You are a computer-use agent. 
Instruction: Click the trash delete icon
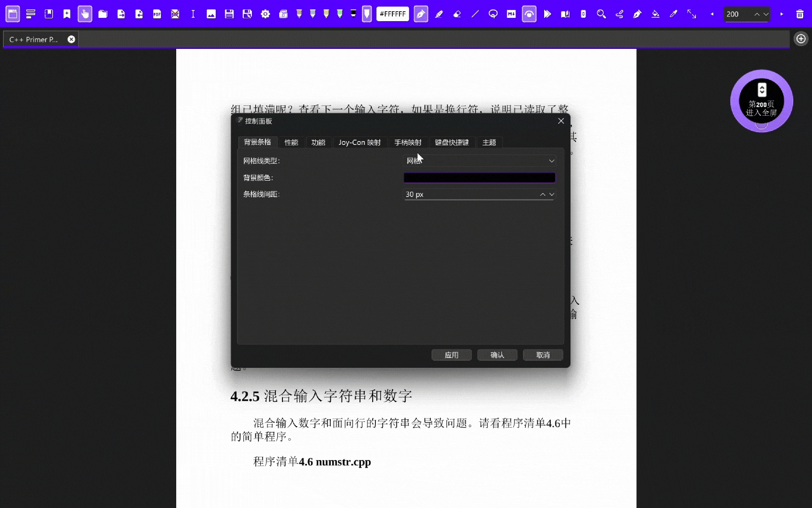click(x=799, y=14)
